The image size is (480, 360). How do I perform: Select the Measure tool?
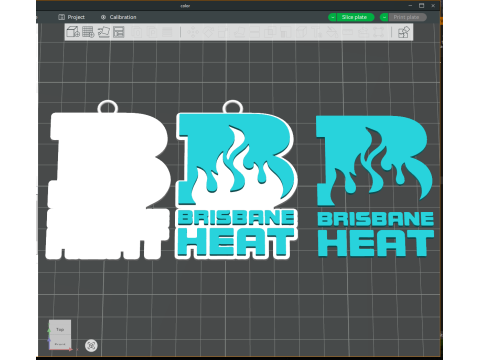click(347, 32)
